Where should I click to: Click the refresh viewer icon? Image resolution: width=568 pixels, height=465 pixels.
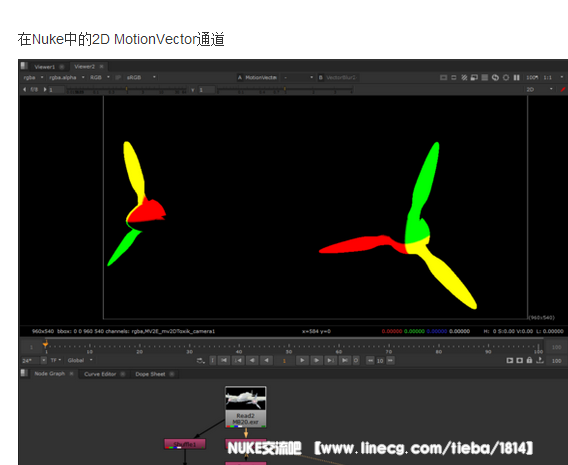pyautogui.click(x=495, y=78)
